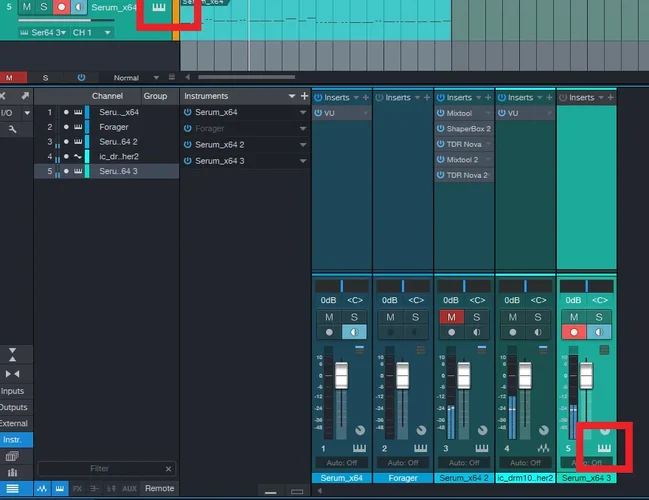Click the Auto: Off button on Forager channel
649x500 pixels.
[x=403, y=462]
